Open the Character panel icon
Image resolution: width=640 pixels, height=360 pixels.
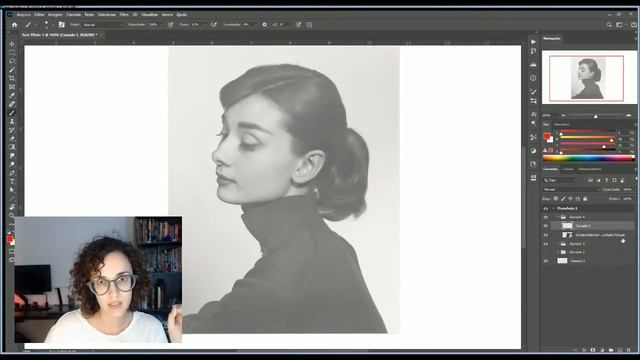[533, 114]
